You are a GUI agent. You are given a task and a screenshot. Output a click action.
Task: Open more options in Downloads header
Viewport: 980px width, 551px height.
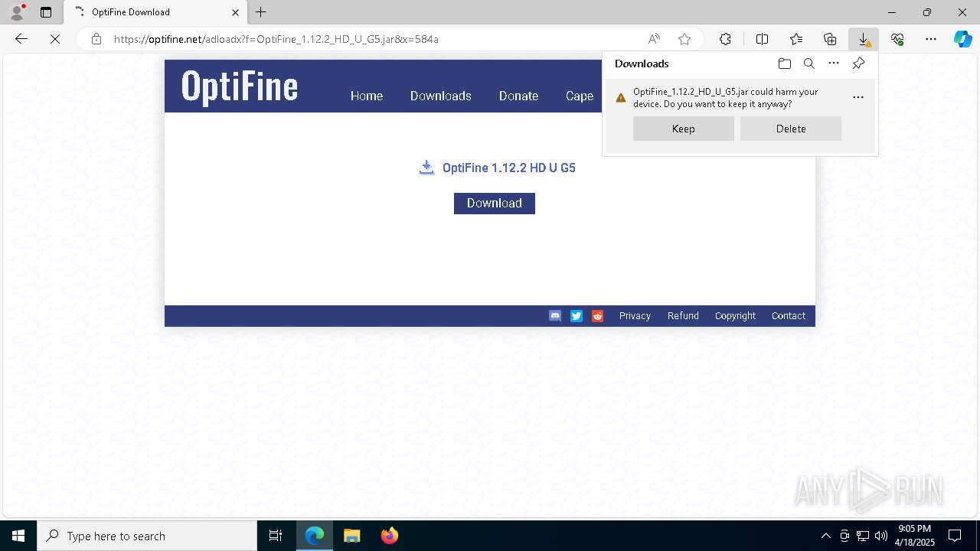(x=834, y=64)
